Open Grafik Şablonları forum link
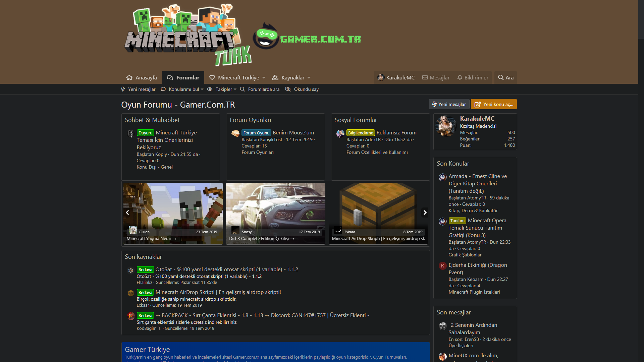The width and height of the screenshot is (644, 362). pos(465,255)
